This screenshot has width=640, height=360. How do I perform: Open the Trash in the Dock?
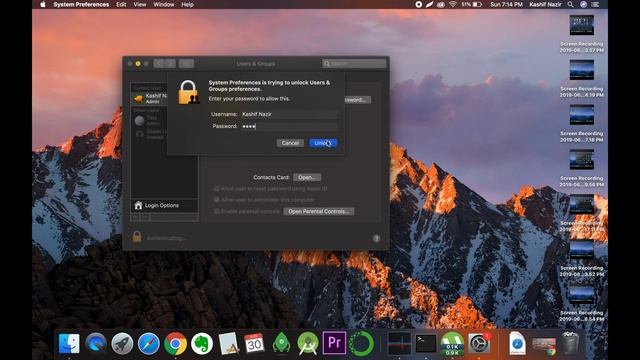click(x=570, y=343)
